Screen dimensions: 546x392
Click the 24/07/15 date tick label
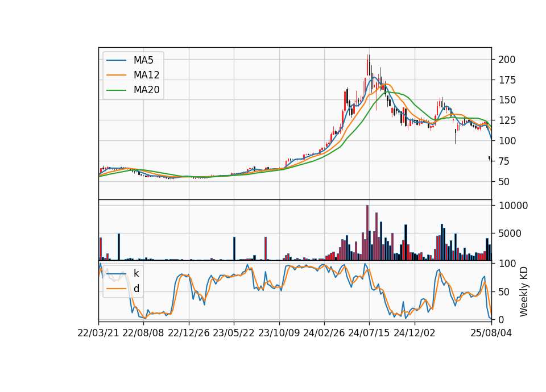click(369, 333)
